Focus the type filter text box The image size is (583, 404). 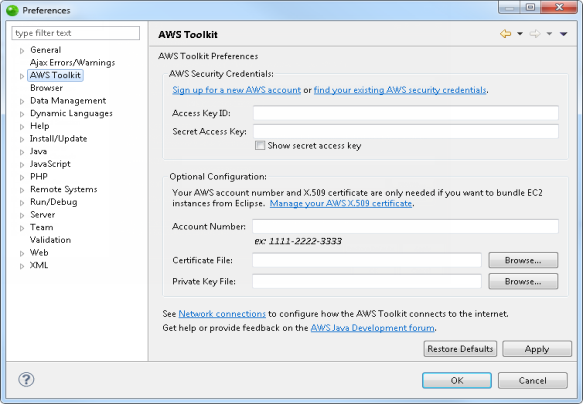click(x=76, y=33)
